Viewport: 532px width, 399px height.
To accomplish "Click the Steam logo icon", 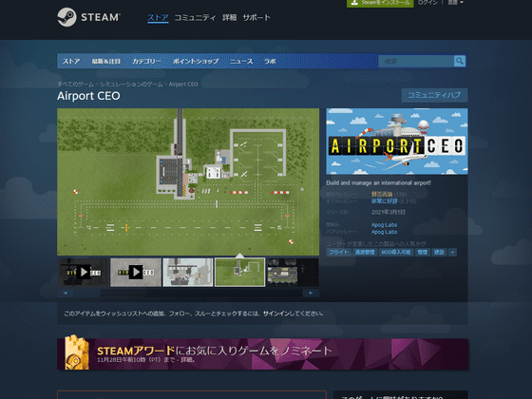I will coord(66,17).
